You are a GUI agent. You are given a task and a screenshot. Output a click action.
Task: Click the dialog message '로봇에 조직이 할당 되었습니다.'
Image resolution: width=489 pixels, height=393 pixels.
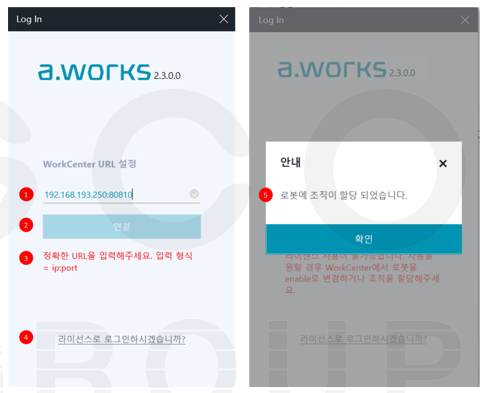click(x=344, y=195)
